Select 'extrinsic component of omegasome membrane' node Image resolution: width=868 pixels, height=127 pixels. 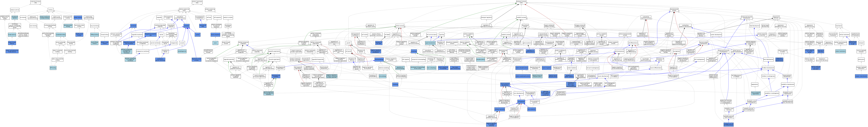click(x=130, y=59)
